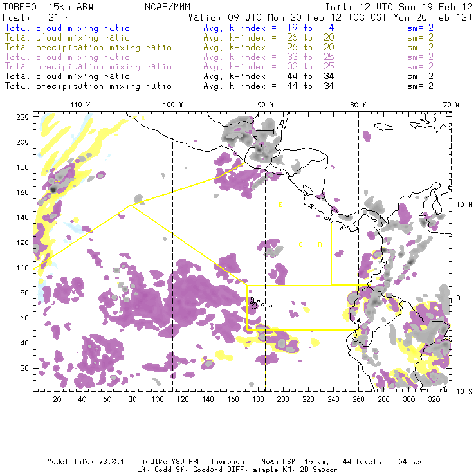
Task: Click the olive 'Total cloud mixing ratio' legend line
Action: (x=68, y=38)
